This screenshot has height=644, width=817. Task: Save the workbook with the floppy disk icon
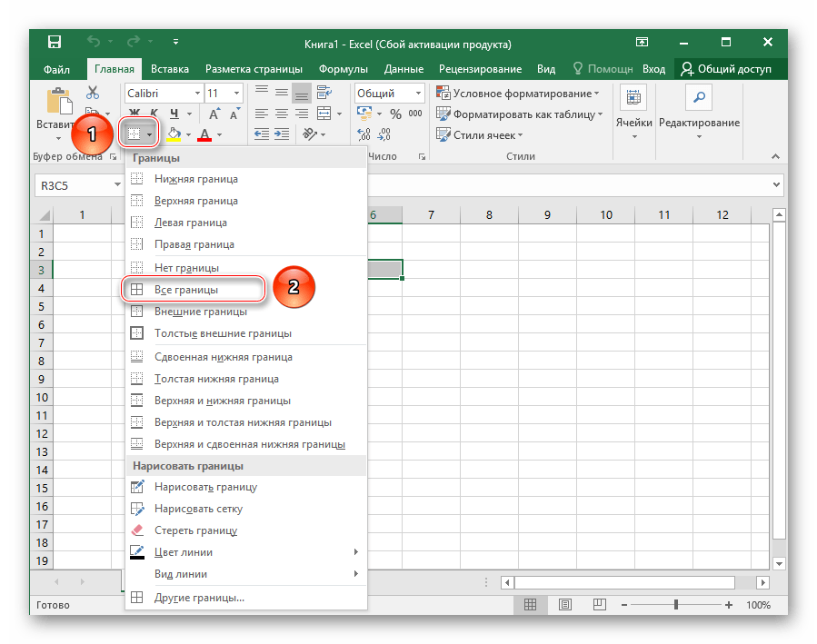(x=55, y=42)
